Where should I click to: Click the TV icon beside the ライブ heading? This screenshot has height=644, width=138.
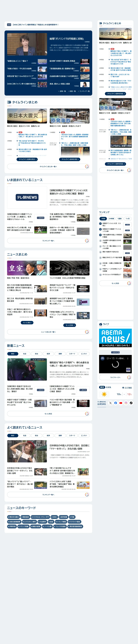101,324
